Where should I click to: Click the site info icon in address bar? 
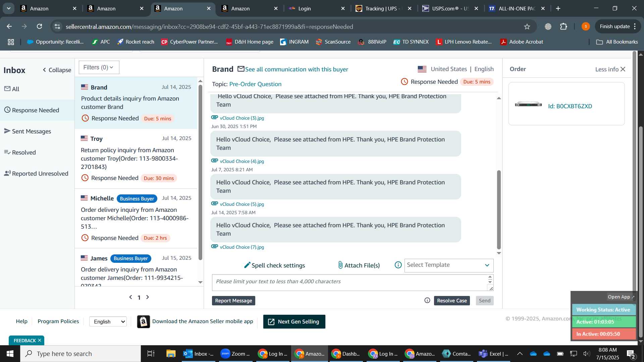coord(57,26)
